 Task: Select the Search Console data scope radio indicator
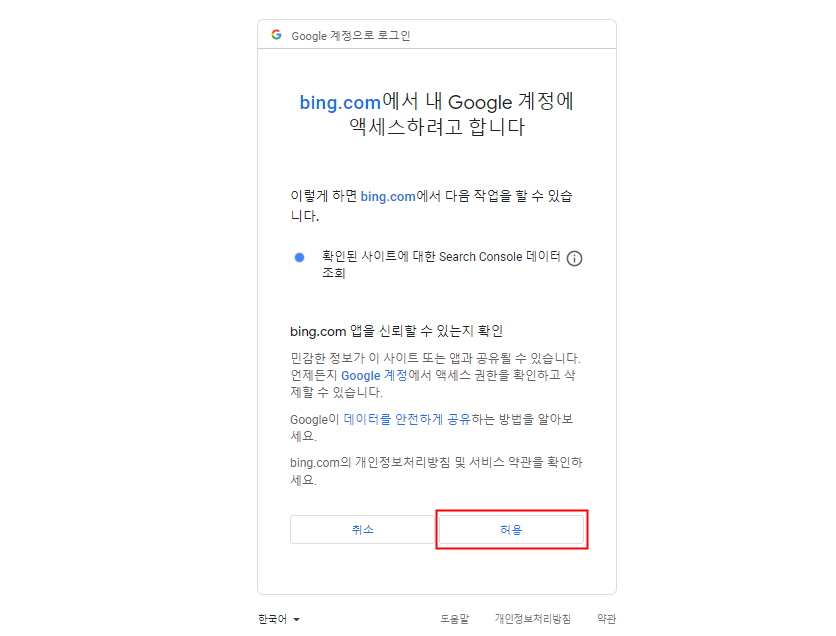[x=298, y=258]
